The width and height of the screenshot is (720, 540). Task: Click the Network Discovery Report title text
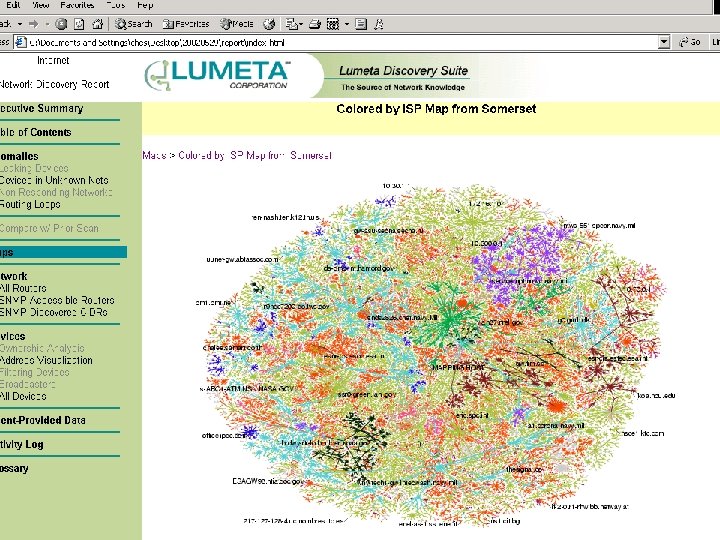55,84
